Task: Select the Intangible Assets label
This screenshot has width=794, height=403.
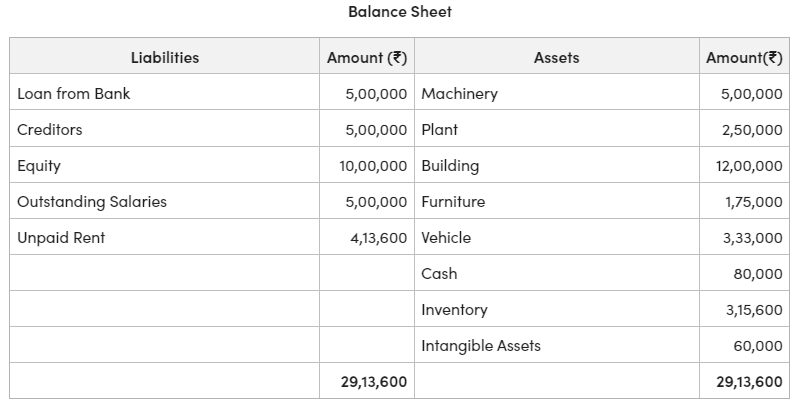Action: tap(481, 346)
